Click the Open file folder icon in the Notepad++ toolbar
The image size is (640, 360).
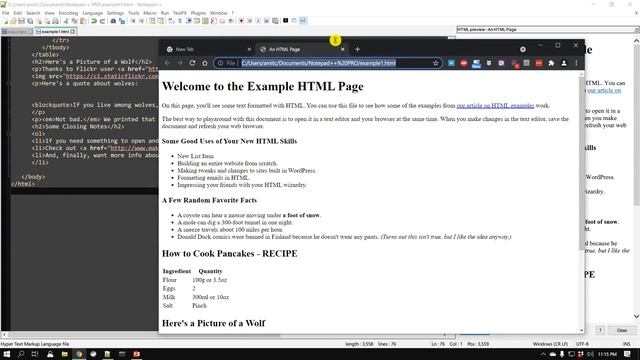(13, 21)
